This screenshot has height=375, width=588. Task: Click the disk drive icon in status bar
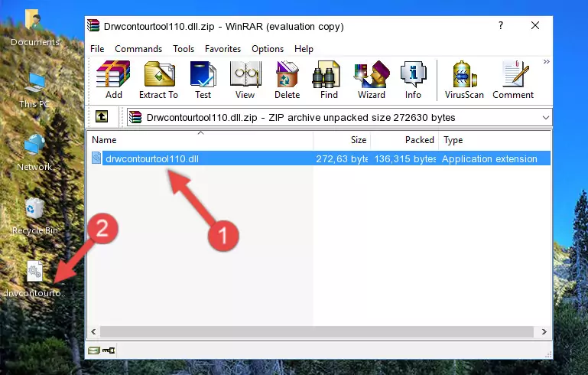(x=94, y=351)
